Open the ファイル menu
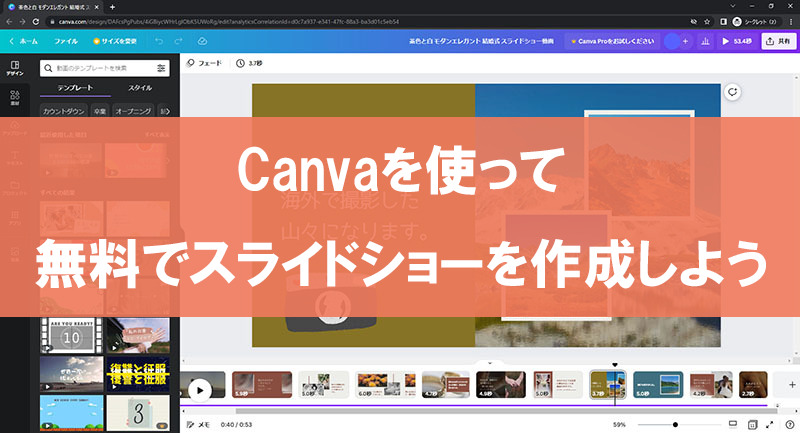The height and width of the screenshot is (433, 800). [x=66, y=41]
